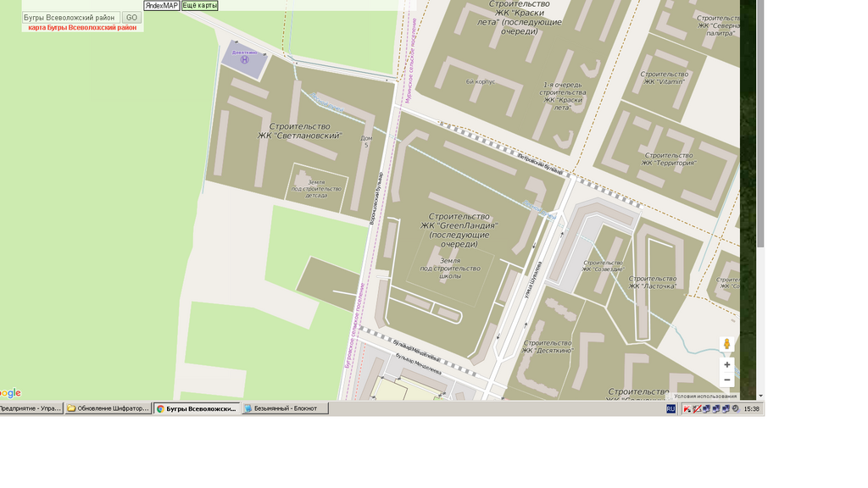Click the scrollbar down arrow
Image resolution: width=868 pixels, height=488 pixels.
click(760, 396)
